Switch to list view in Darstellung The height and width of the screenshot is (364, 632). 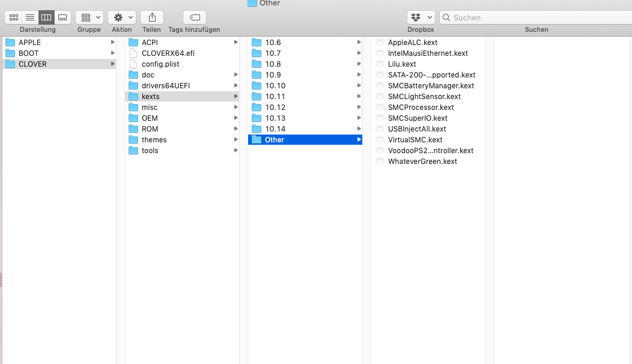(x=30, y=17)
